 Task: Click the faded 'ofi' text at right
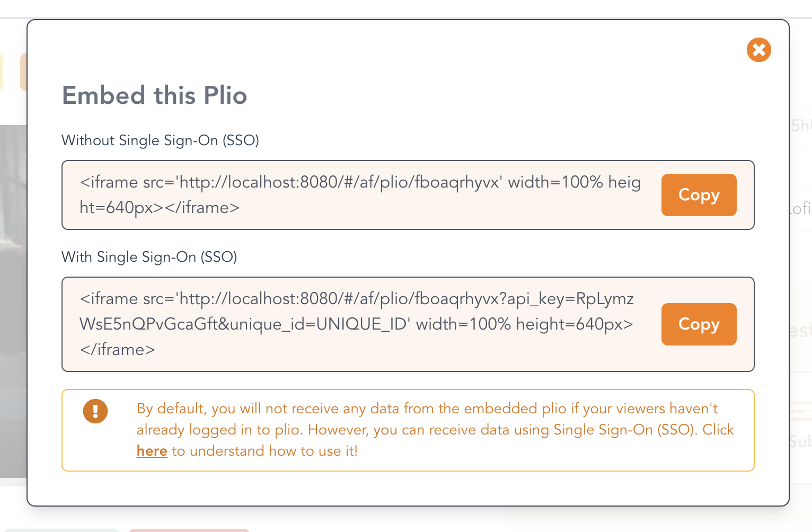800,208
